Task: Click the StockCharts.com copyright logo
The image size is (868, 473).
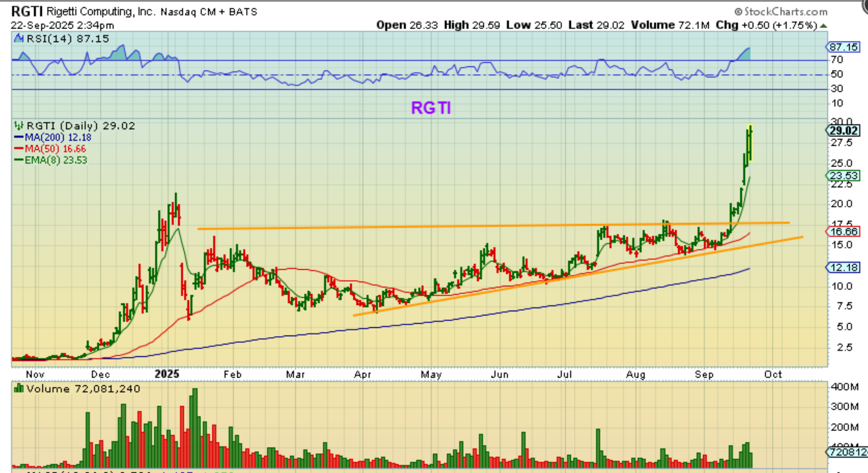Action: coord(781,12)
